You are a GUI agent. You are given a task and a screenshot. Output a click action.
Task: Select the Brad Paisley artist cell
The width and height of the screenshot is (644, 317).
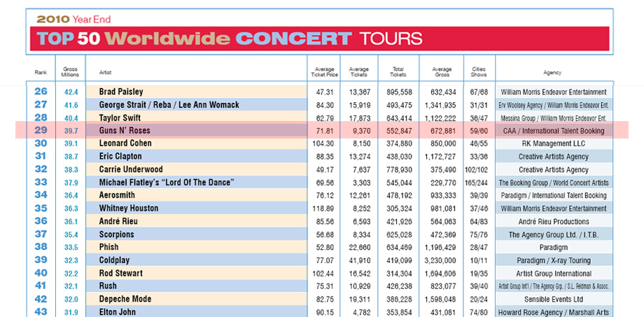pos(196,92)
